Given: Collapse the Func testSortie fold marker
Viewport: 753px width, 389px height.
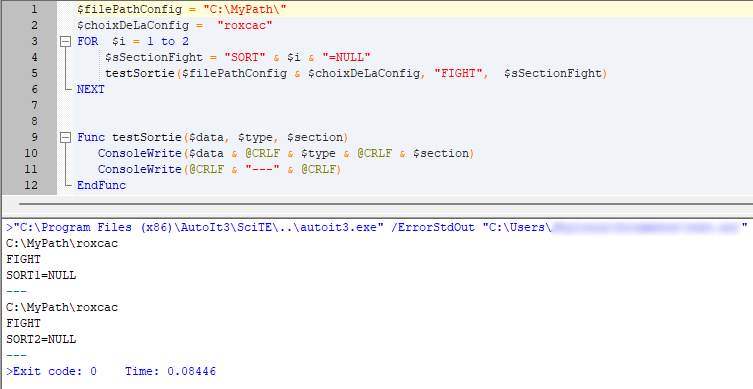Looking at the screenshot, I should pos(65,138).
